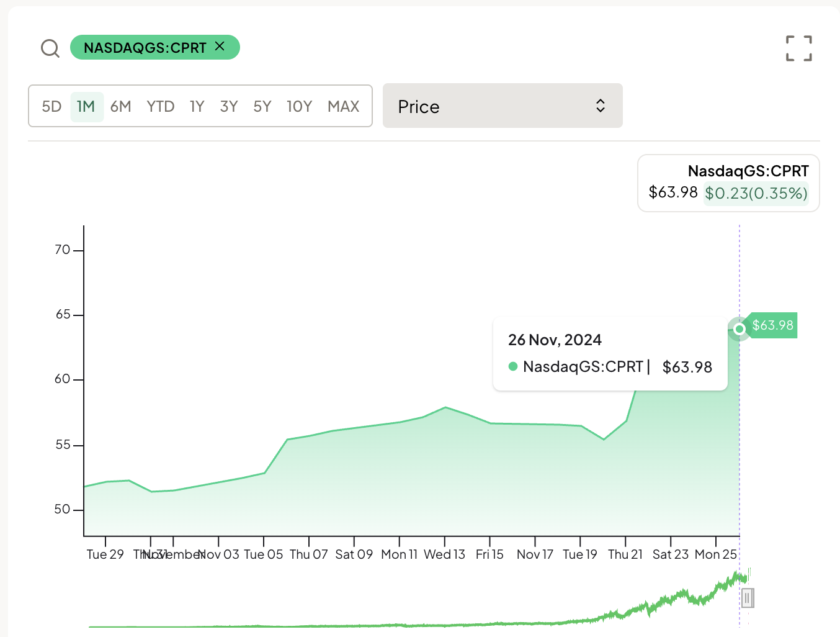Click the 70 y-axis value
The image size is (840, 637).
pos(63,250)
